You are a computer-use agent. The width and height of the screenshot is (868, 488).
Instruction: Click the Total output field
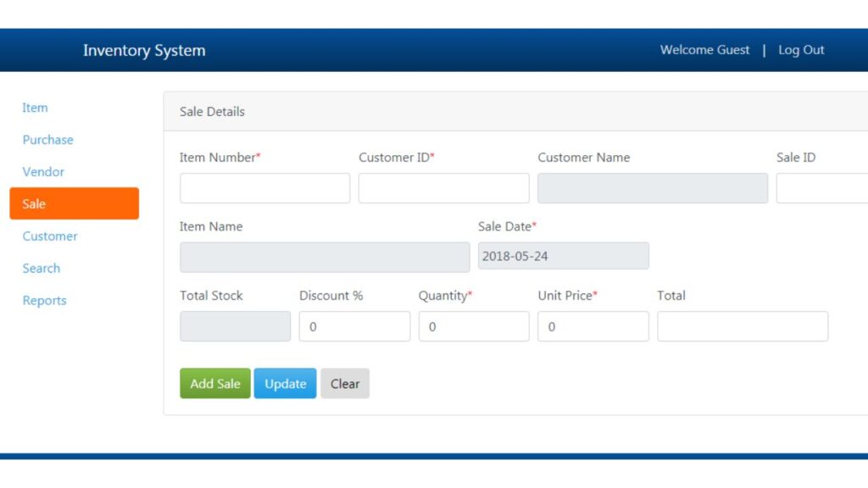click(x=743, y=326)
